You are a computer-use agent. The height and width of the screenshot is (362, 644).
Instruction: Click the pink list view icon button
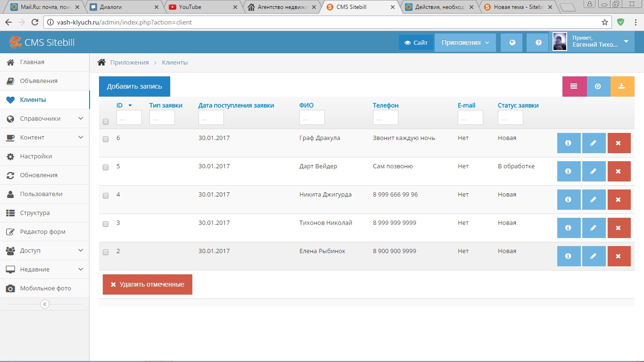(574, 86)
